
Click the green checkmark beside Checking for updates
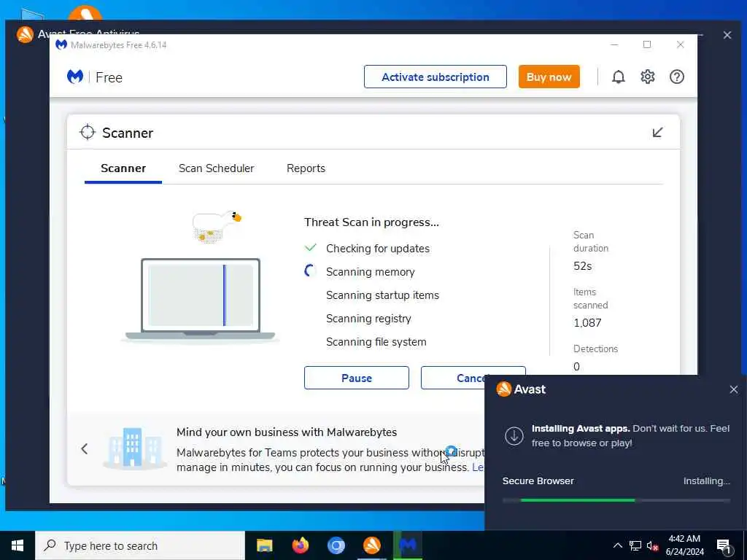(310, 248)
